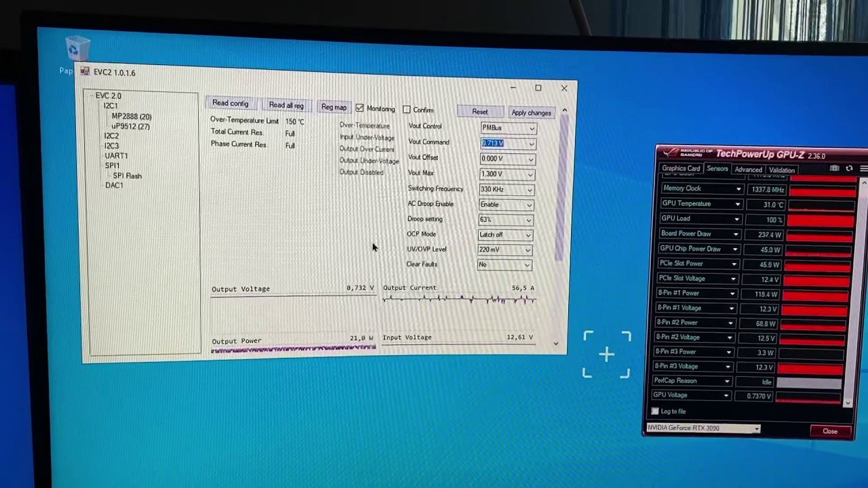This screenshot has height=488, width=868.
Task: Click Apply changes in EVC2
Action: tap(531, 113)
